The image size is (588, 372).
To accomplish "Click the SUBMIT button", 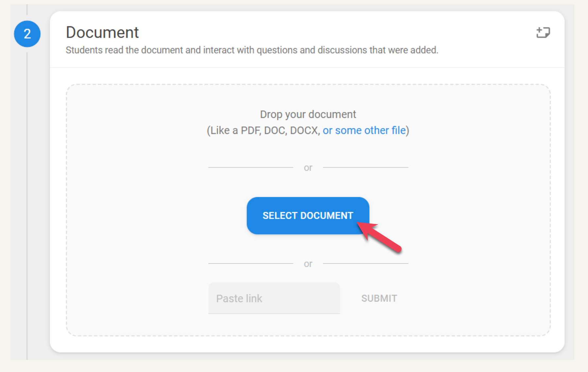I will (x=379, y=298).
